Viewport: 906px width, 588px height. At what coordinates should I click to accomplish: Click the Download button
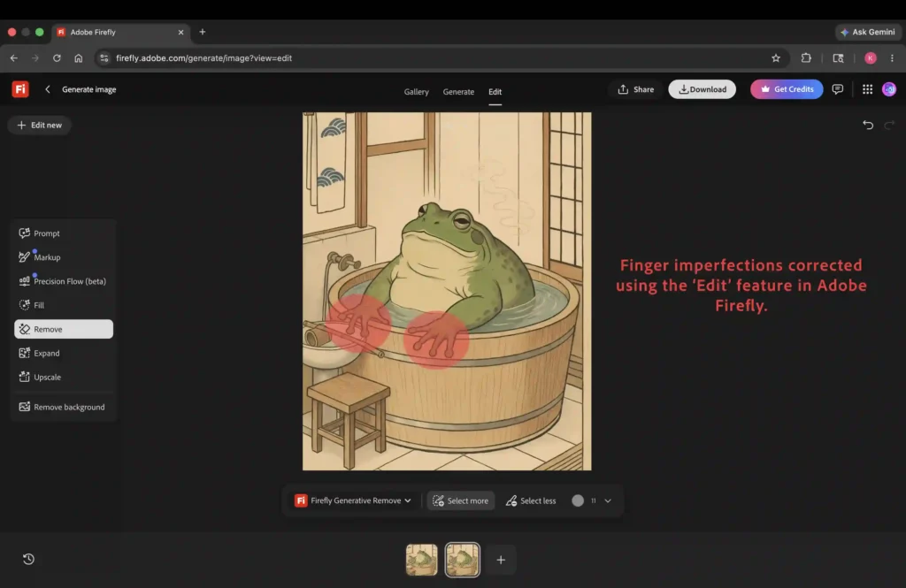(x=702, y=89)
